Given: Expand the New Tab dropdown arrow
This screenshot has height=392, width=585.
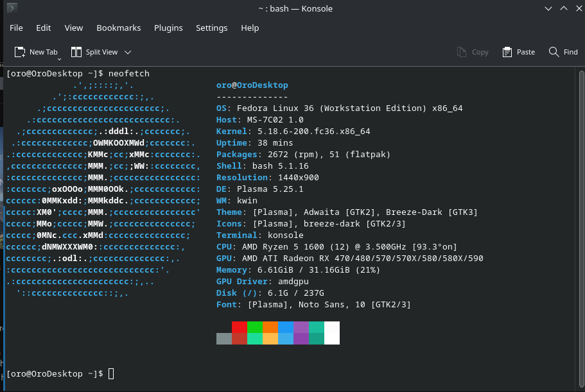Looking at the screenshot, I should point(59,59).
